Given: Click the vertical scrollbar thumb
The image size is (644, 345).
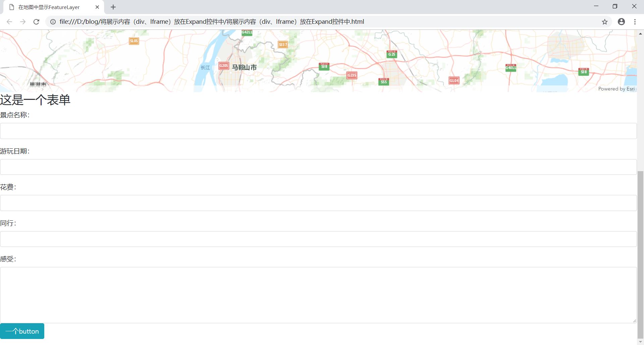Looking at the screenshot, I should point(640,255).
